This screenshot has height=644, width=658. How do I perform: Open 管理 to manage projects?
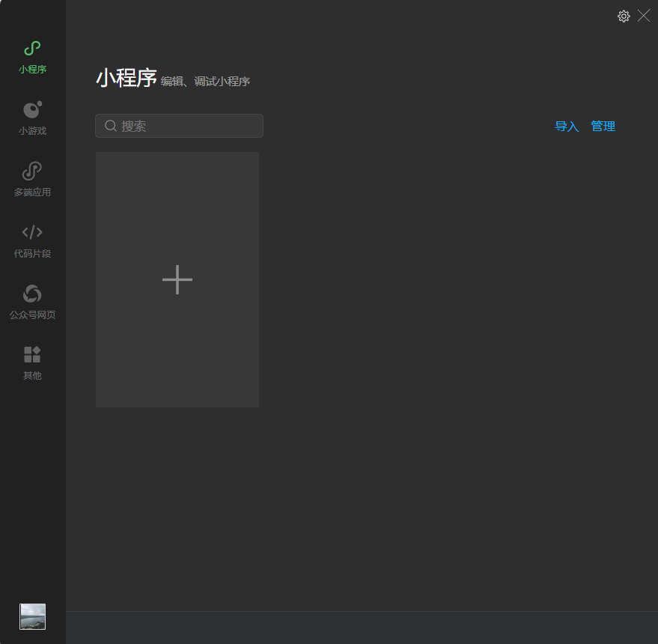click(x=603, y=126)
